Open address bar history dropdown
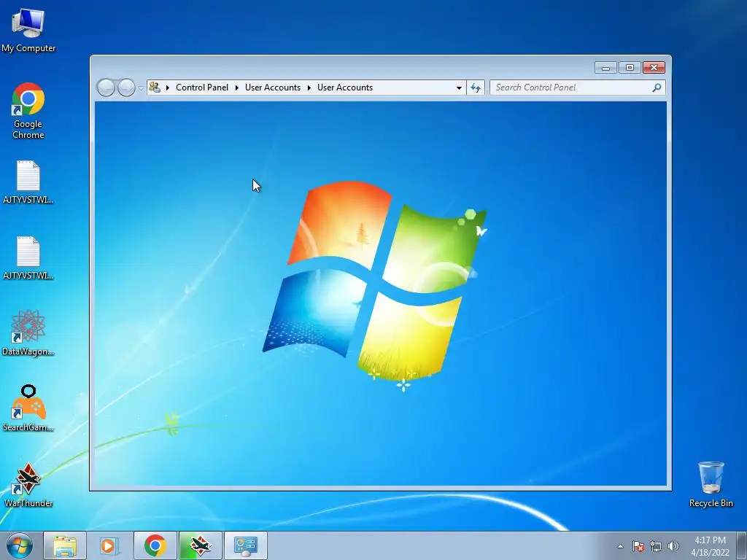 point(459,87)
